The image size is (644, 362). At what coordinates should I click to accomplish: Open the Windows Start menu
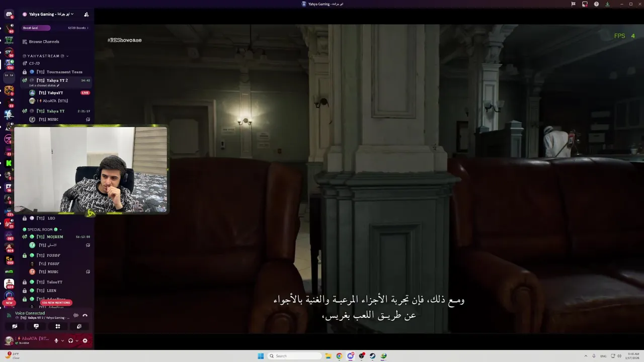click(261, 356)
